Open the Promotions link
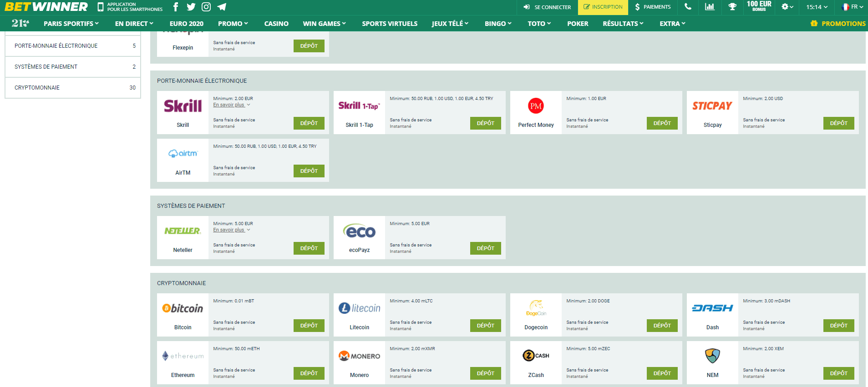868x387 pixels. click(x=838, y=24)
